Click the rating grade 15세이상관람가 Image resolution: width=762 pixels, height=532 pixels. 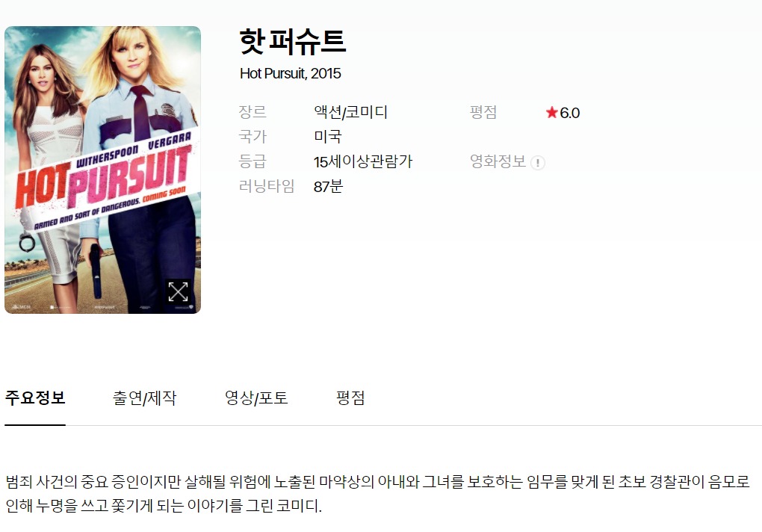pyautogui.click(x=362, y=161)
